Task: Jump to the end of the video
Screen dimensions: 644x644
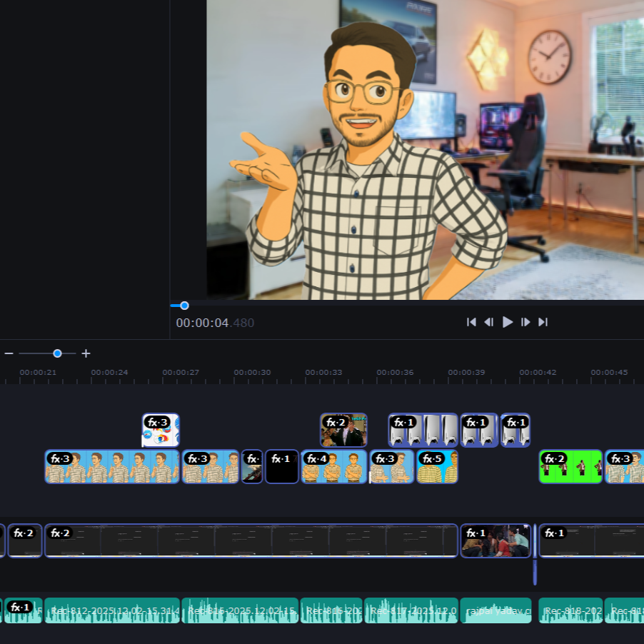Action: pos(543,323)
